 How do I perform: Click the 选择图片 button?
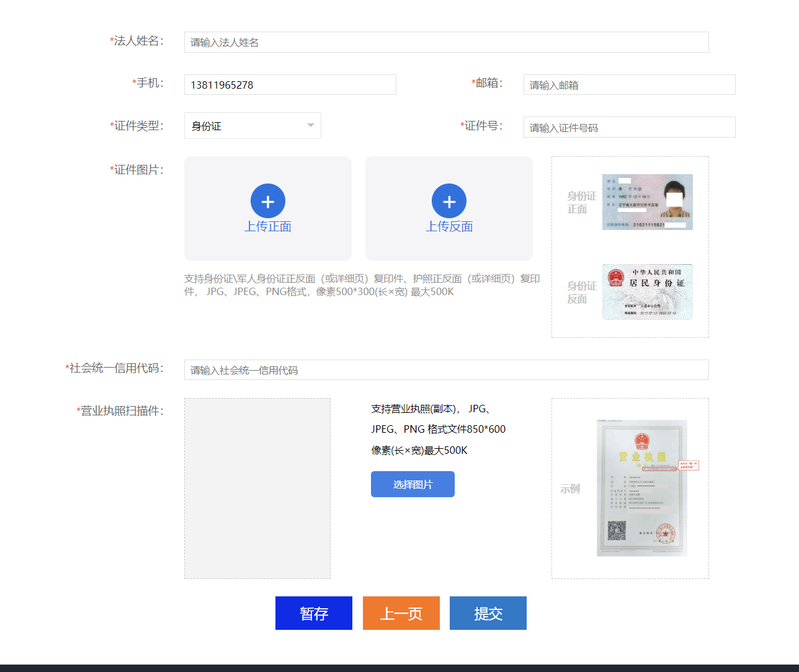(x=413, y=484)
